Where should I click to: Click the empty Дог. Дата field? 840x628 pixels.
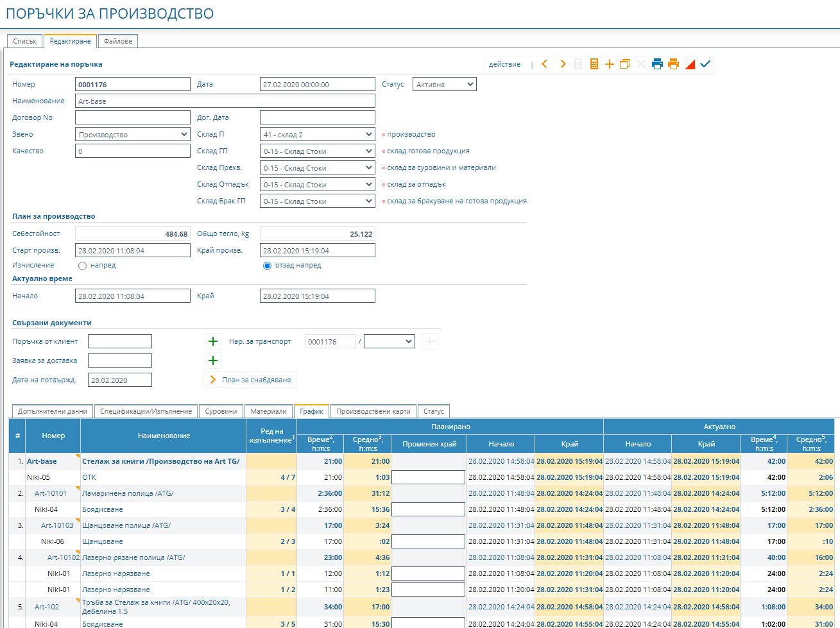tap(318, 117)
